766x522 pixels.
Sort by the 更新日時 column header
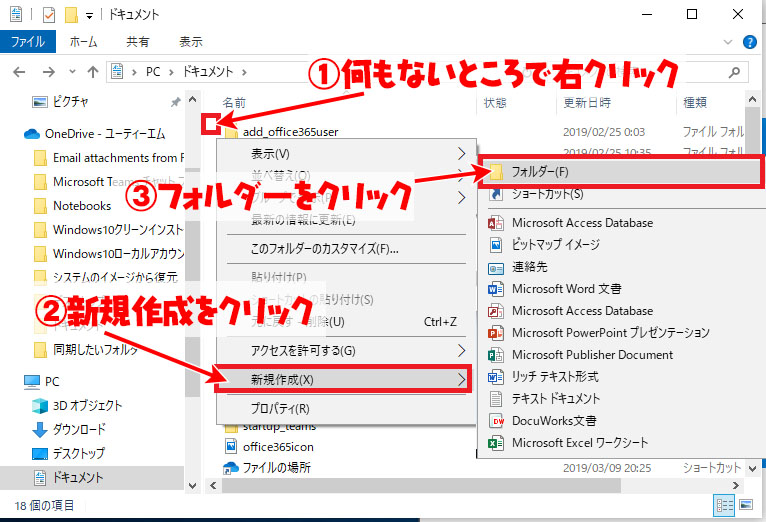(x=587, y=103)
